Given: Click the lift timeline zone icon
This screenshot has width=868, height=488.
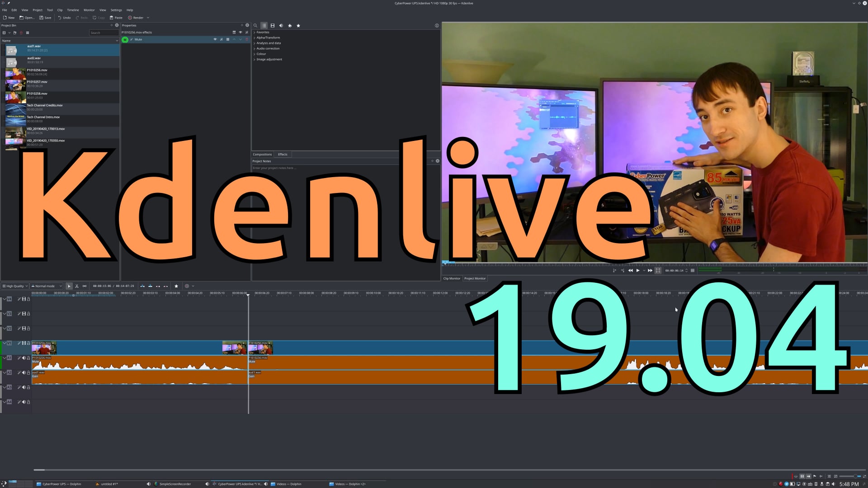Looking at the screenshot, I should pos(165,286).
